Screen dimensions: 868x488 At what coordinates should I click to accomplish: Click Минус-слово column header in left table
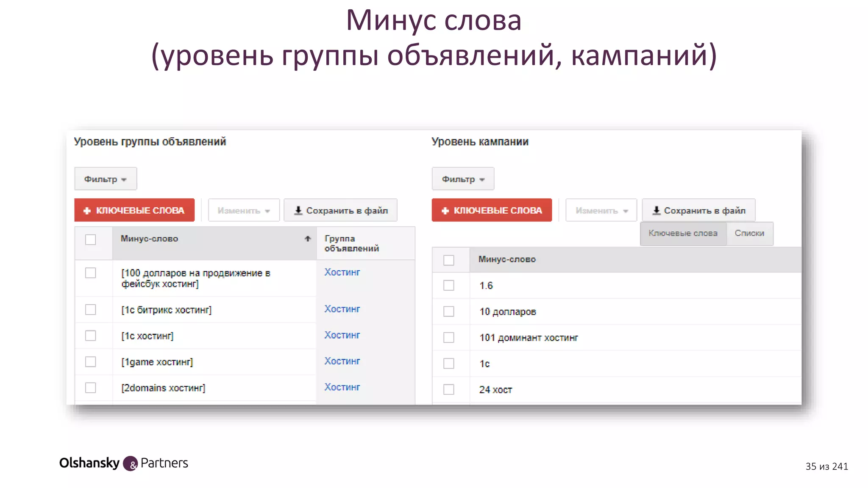point(214,243)
